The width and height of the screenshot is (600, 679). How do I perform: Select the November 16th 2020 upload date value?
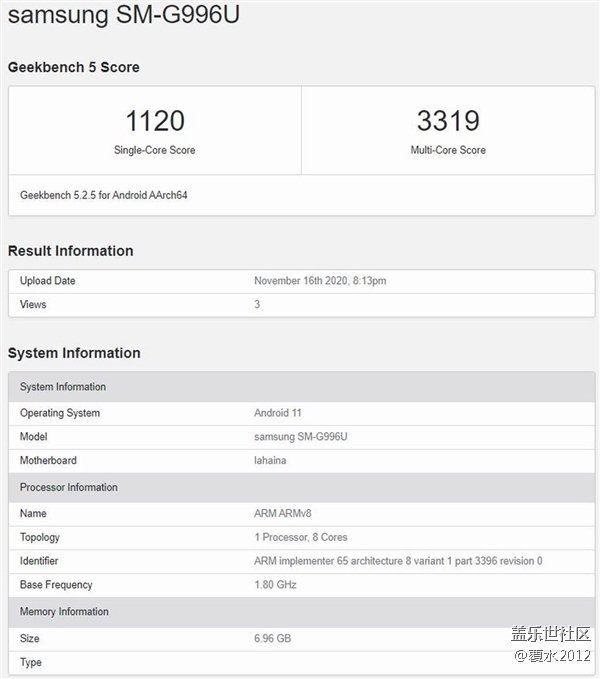click(x=320, y=281)
